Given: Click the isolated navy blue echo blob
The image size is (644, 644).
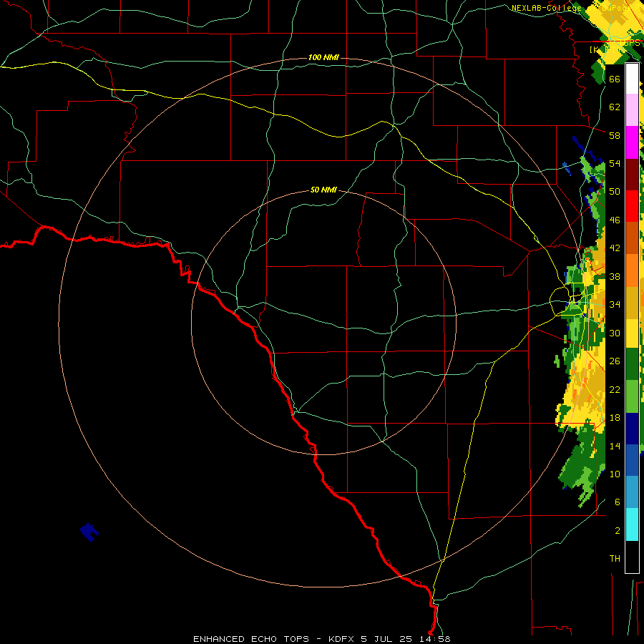Looking at the screenshot, I should point(89,532).
